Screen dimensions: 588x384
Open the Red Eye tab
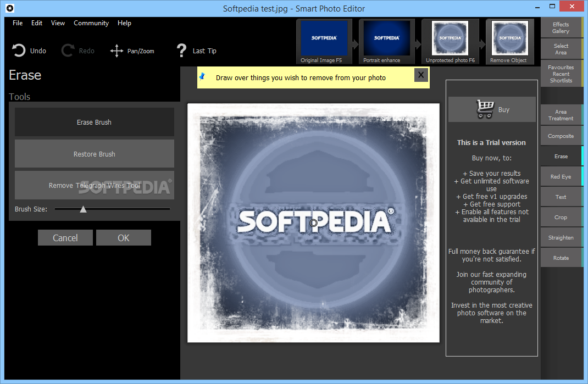click(x=561, y=177)
